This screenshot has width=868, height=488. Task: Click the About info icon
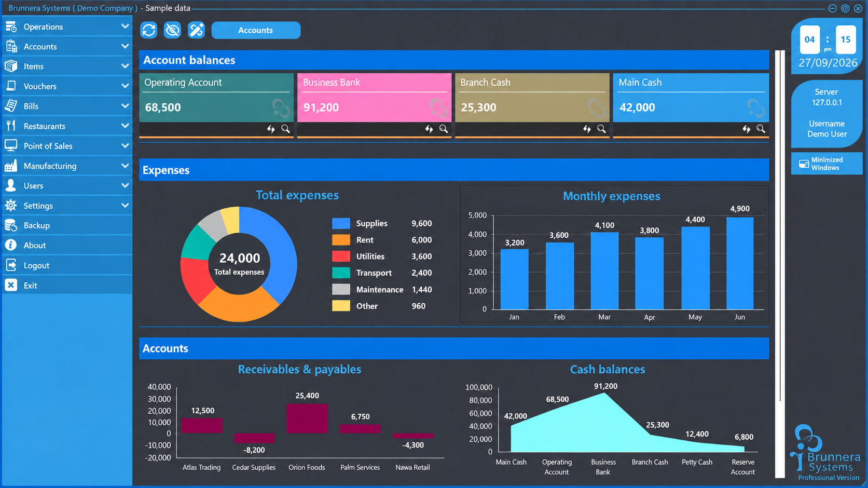click(11, 245)
